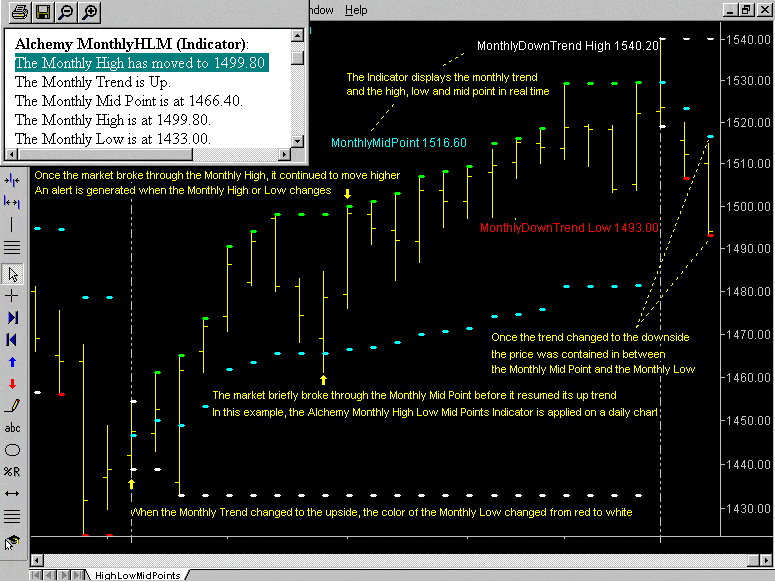Select the trendline pencil tool
The width and height of the screenshot is (775, 582).
pyautogui.click(x=12, y=406)
